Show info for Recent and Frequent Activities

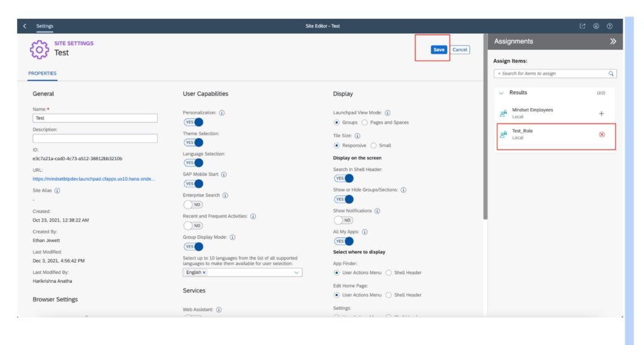coord(253,216)
